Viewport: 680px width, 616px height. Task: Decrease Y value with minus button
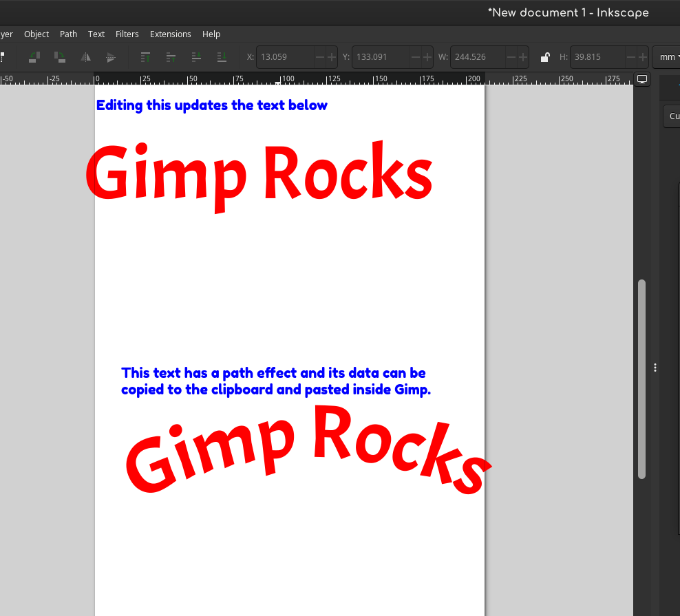[416, 57]
